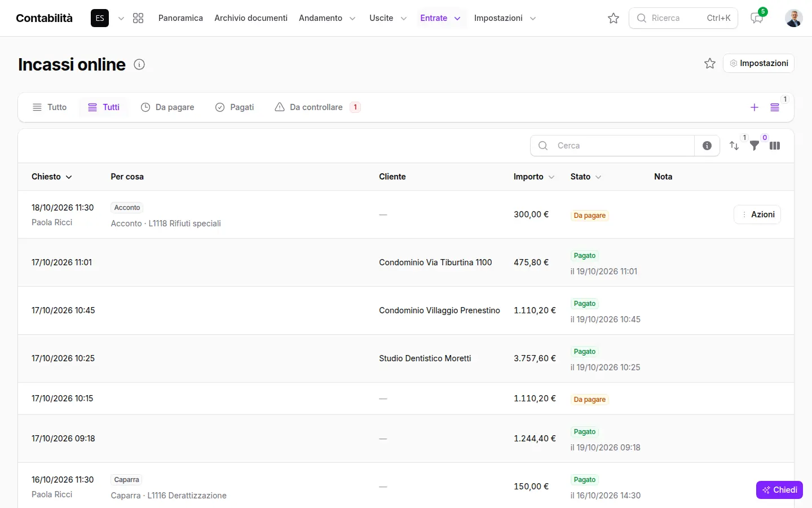Screen dimensions: 812x508
Task: Add a new view with plus icon
Action: point(754,107)
